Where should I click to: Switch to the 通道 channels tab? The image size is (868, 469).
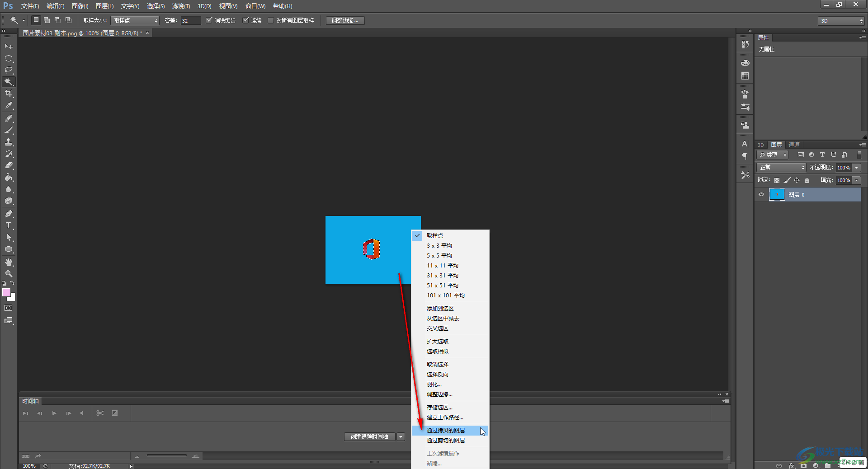point(794,145)
